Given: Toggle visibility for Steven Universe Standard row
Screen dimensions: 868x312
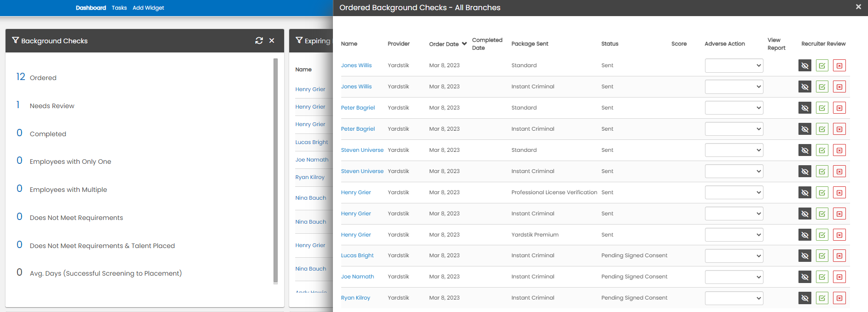Looking at the screenshot, I should [x=805, y=150].
